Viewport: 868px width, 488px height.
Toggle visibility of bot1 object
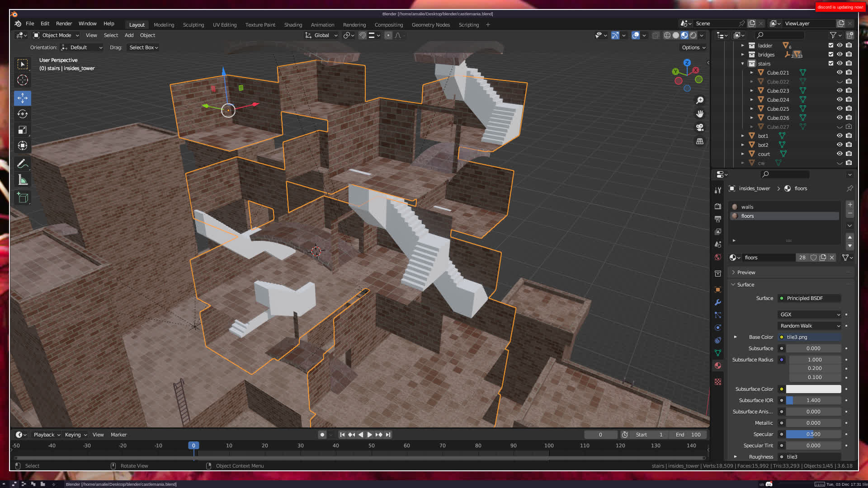(x=840, y=136)
